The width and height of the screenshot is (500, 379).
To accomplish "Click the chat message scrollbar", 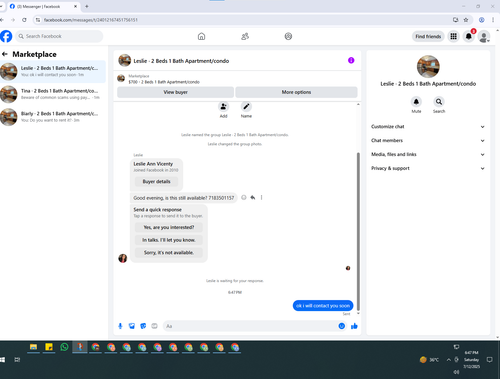I will pyautogui.click(x=358, y=232).
